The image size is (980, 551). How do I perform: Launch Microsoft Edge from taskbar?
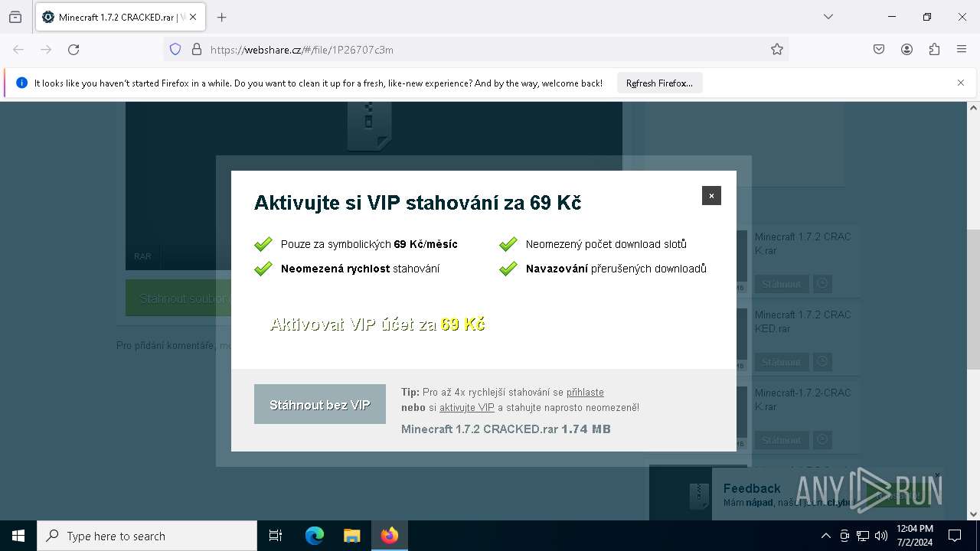click(x=315, y=536)
